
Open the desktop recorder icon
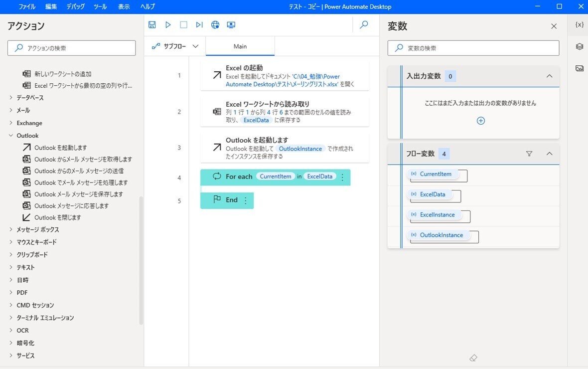pyautogui.click(x=231, y=25)
